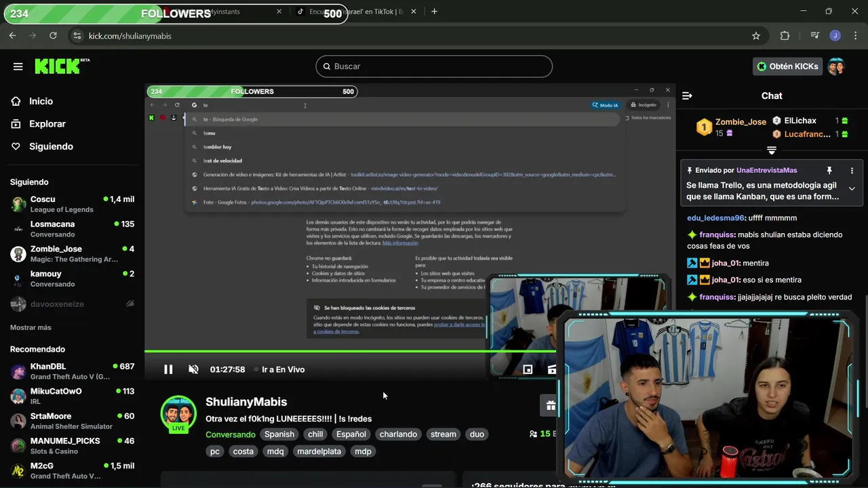Open kamouy channel in sidebar
The height and width of the screenshot is (488, 868).
tap(72, 279)
